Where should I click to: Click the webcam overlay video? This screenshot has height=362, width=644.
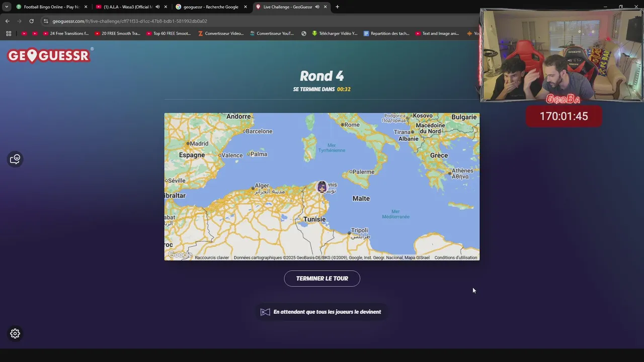tap(561, 55)
